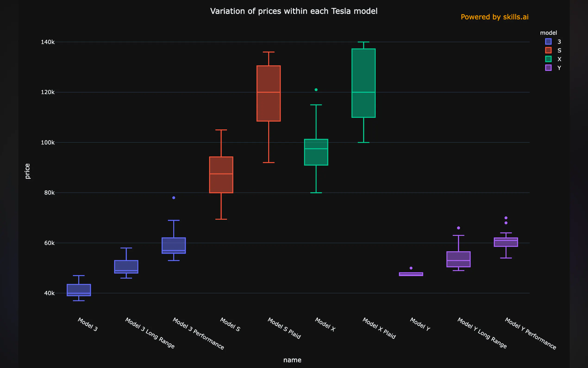Toggle Y series visibility in legend

tap(548, 68)
